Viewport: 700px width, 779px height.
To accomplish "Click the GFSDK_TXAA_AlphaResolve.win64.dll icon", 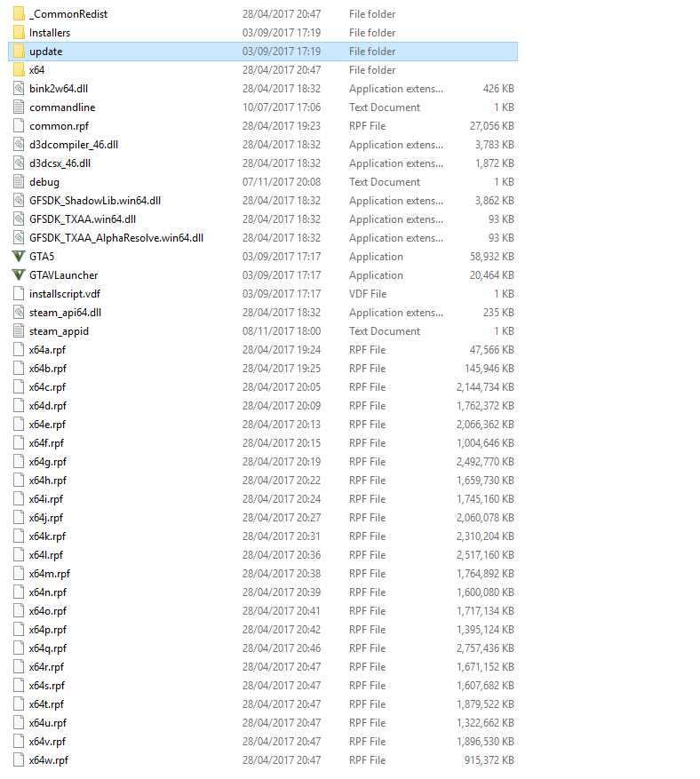I will click(19, 238).
